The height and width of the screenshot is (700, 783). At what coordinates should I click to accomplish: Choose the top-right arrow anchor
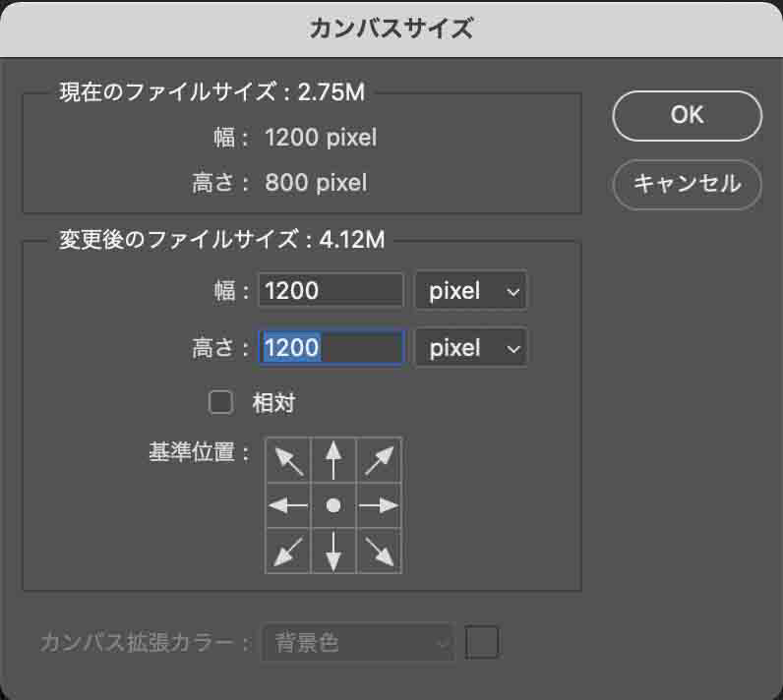tap(379, 460)
